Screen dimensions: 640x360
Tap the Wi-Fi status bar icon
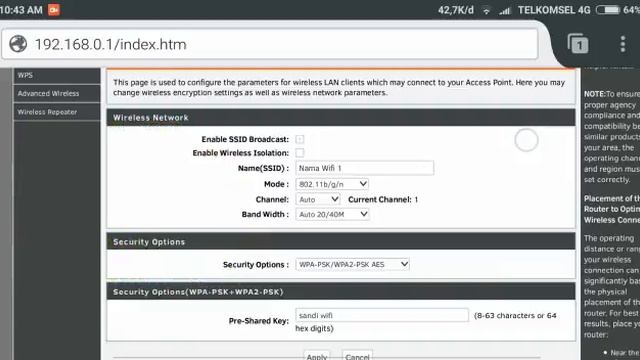coord(486,11)
